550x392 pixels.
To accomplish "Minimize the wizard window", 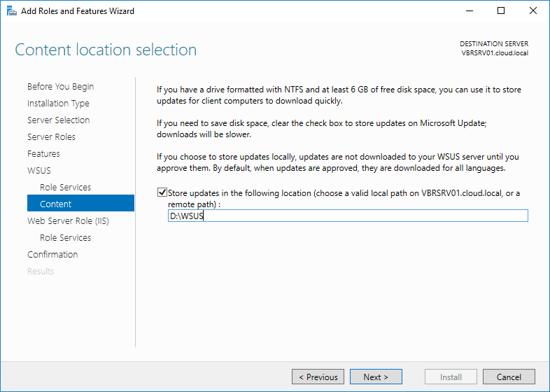I will coord(468,10).
